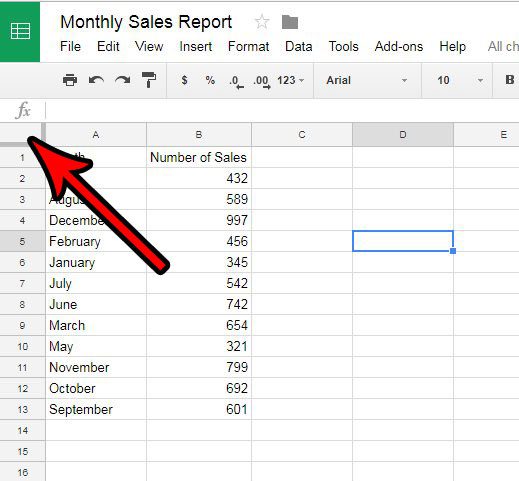Open the Format menu
This screenshot has width=519, height=481.
point(248,46)
